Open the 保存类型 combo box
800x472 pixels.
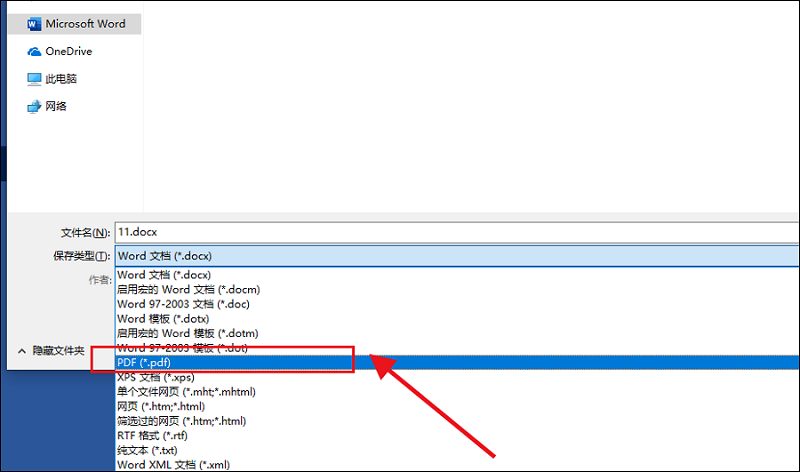[x=457, y=256]
